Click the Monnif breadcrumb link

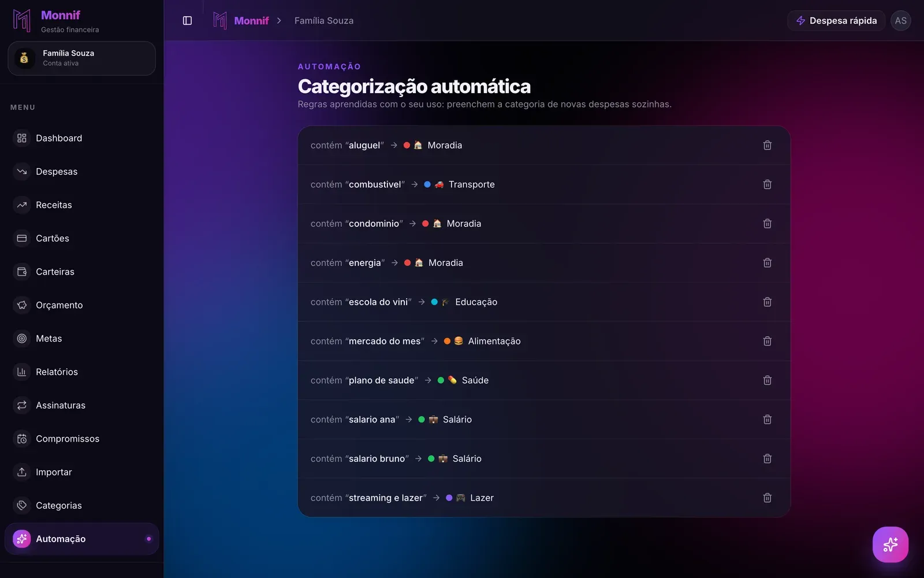tap(241, 21)
